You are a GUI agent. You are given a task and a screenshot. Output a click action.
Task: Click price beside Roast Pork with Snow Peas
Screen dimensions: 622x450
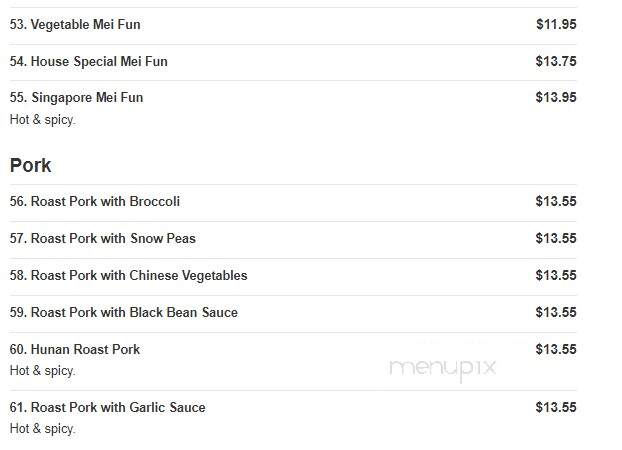pyautogui.click(x=556, y=238)
